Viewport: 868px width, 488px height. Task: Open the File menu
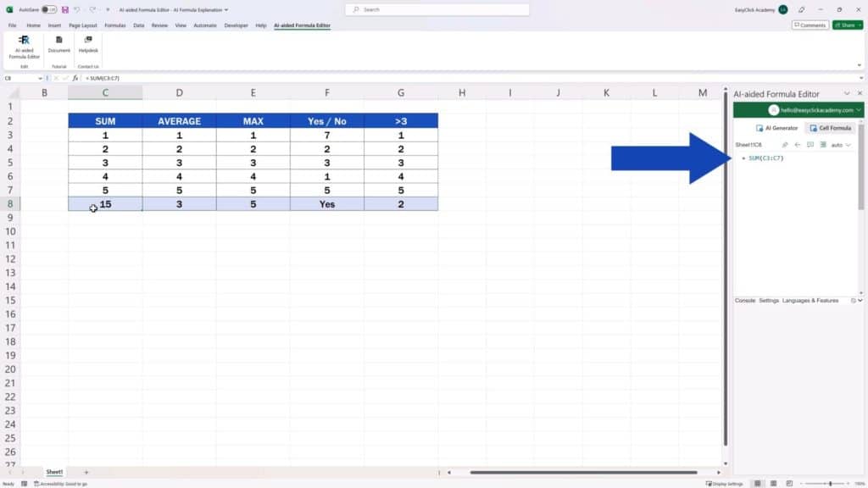click(x=12, y=25)
